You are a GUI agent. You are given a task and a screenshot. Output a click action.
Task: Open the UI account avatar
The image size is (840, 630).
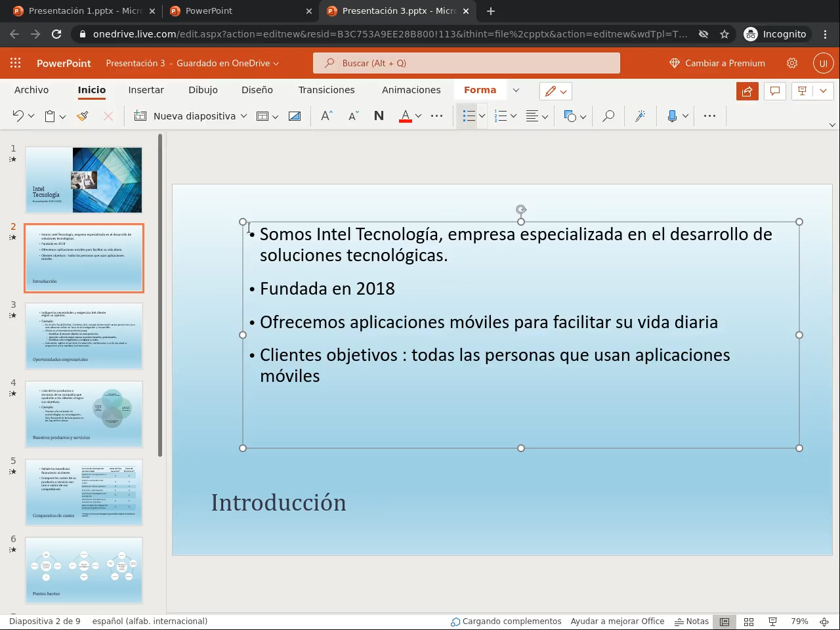[824, 63]
